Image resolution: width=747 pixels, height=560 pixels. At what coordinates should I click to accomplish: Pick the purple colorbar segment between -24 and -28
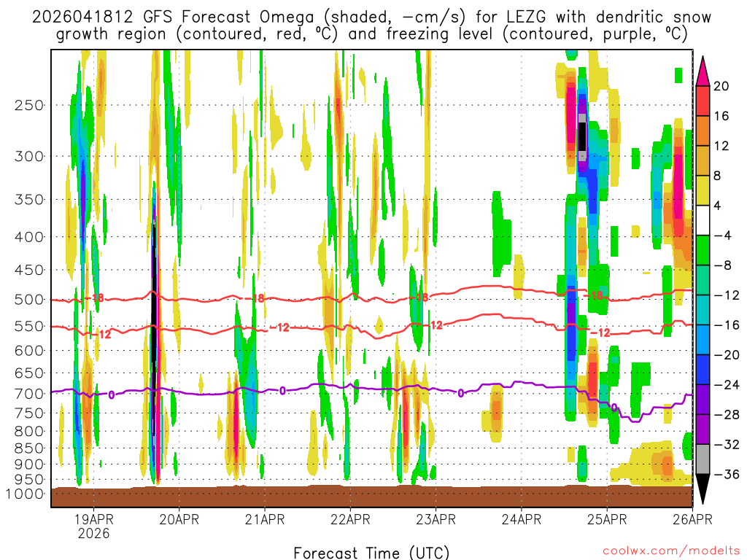pyautogui.click(x=703, y=400)
